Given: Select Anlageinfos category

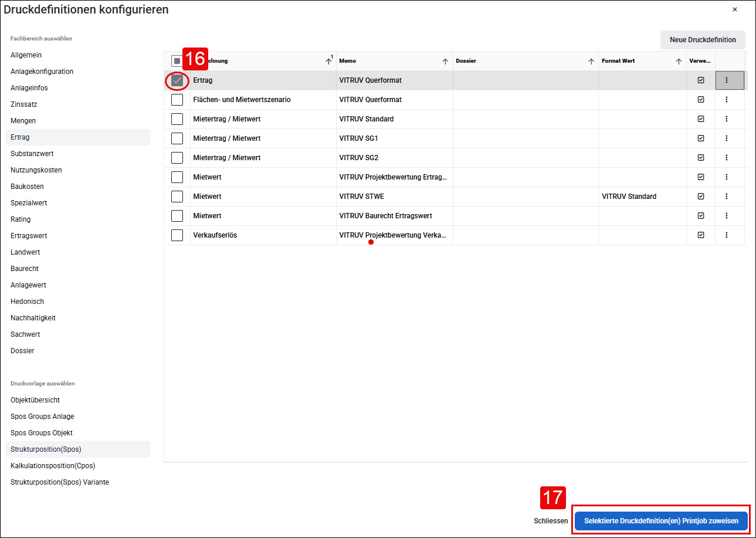Looking at the screenshot, I should 77,88.
